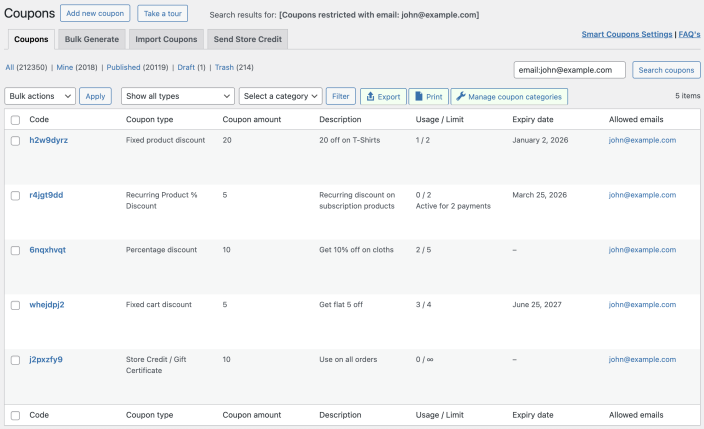Click the Filter button
Image resolution: width=704 pixels, height=429 pixels.
[341, 96]
